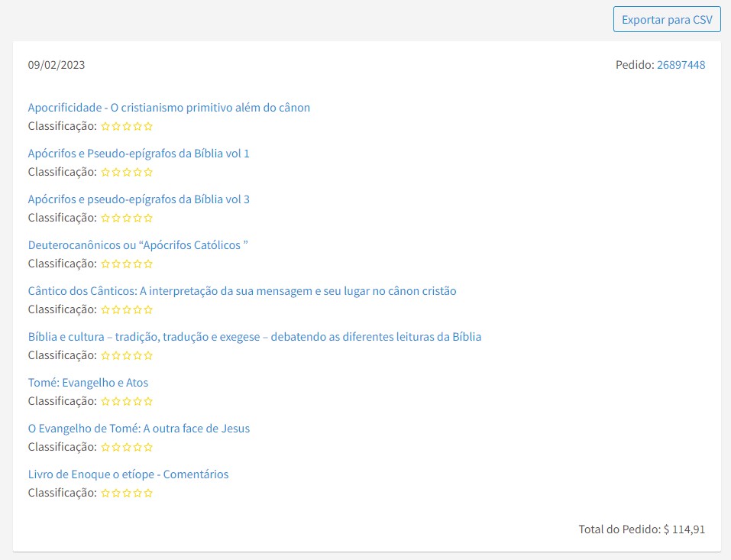731x560 pixels.
Task: Open Deuterocanônicos ou Apócrifos Católicos link
Action: tap(137, 245)
